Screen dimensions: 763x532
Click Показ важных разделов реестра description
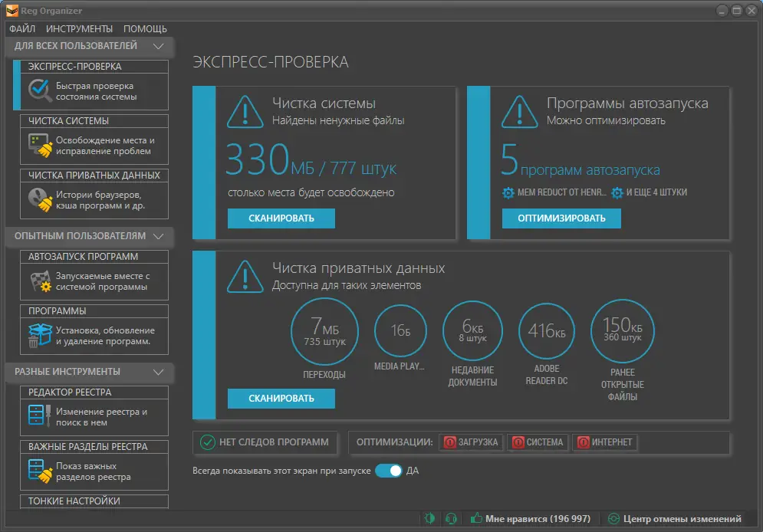click(x=93, y=471)
